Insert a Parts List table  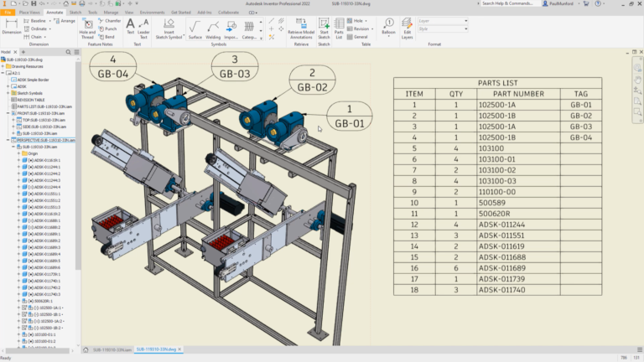coord(339,28)
